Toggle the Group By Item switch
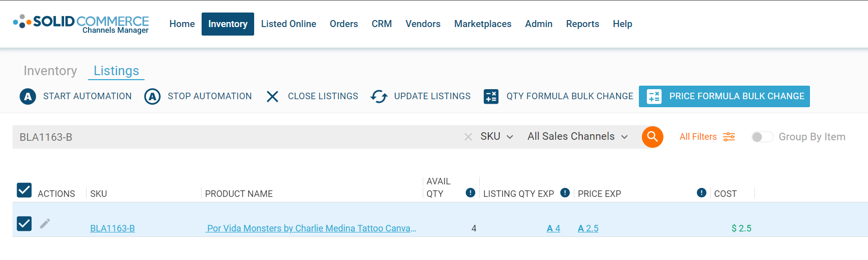This screenshot has height=260, width=868. click(x=762, y=137)
